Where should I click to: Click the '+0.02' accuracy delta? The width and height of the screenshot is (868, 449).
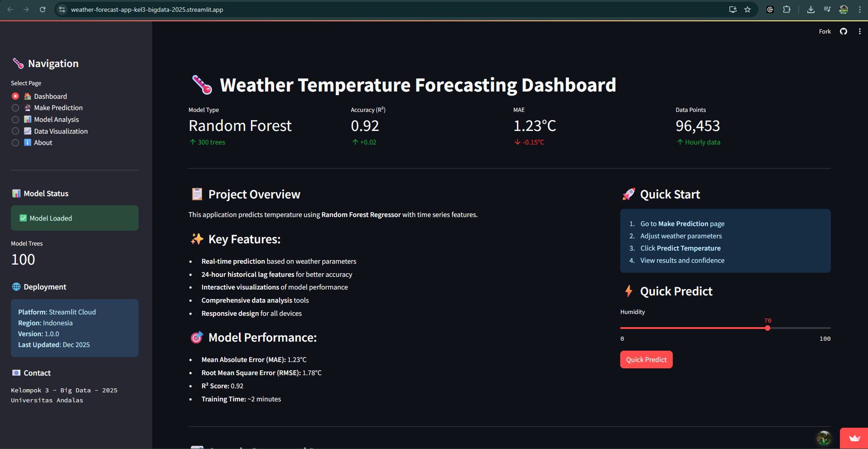364,142
